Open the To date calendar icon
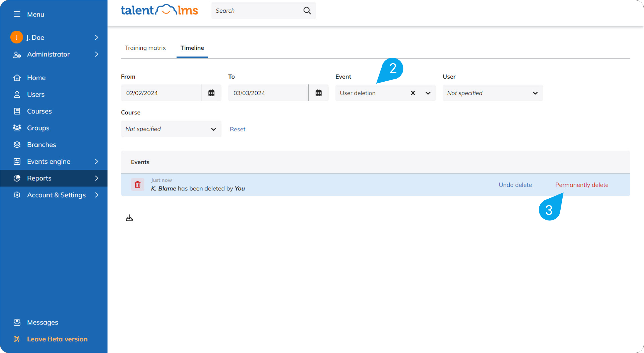The width and height of the screenshot is (644, 353). 318,93
